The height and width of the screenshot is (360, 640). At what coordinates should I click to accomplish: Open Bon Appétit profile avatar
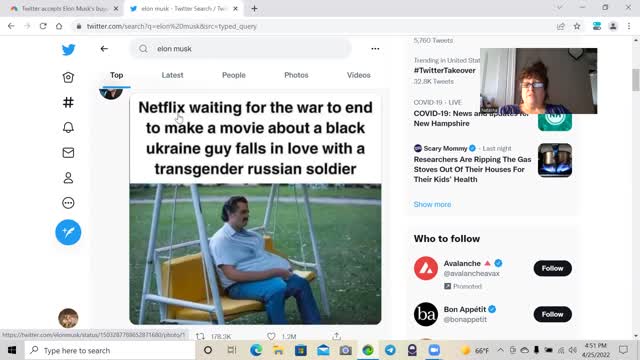pyautogui.click(x=426, y=314)
